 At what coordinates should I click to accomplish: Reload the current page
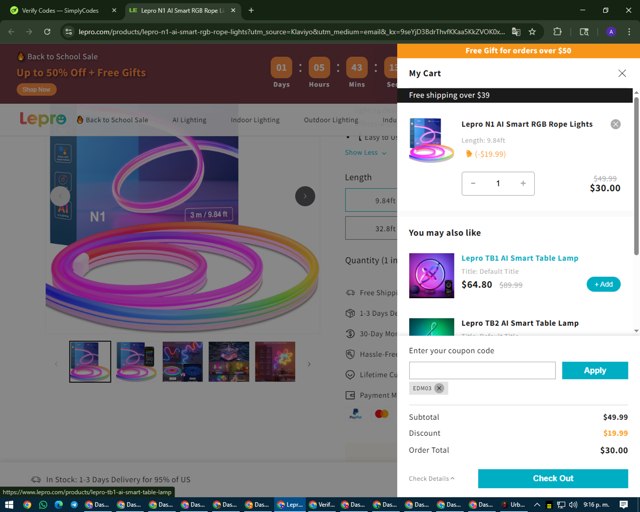pyautogui.click(x=47, y=32)
